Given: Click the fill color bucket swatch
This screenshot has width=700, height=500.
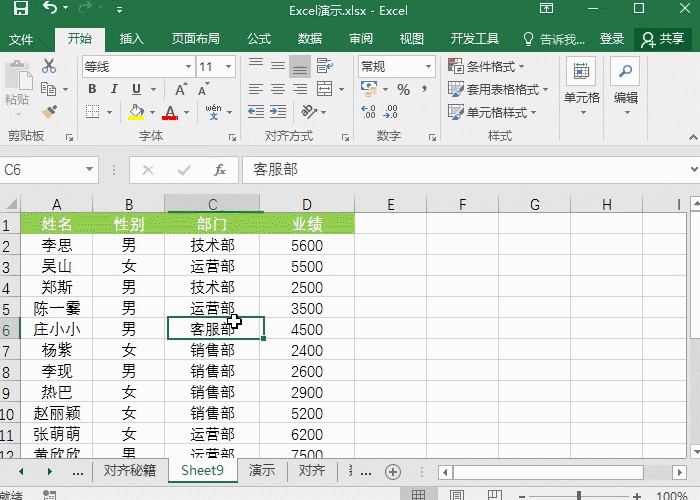Looking at the screenshot, I should coord(136,112).
